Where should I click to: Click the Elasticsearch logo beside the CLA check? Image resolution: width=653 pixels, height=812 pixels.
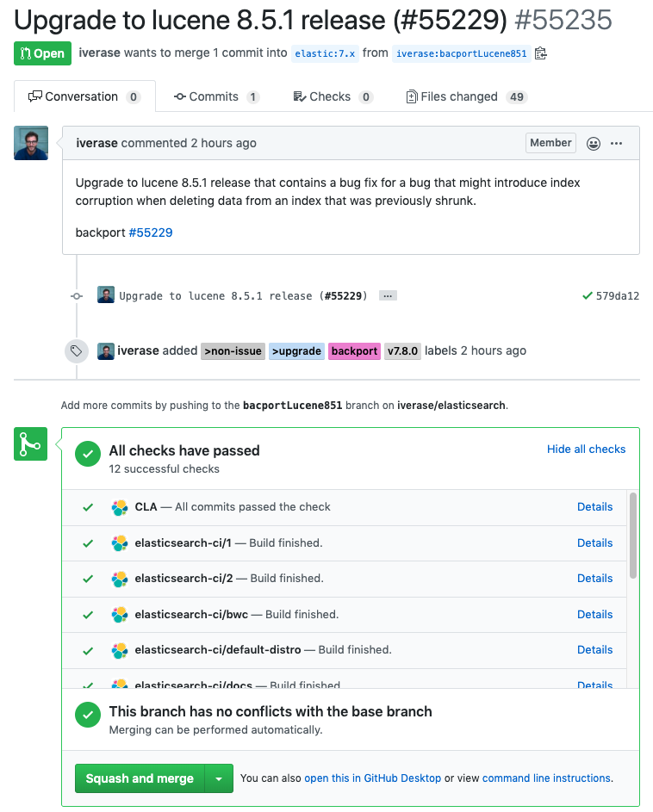pyautogui.click(x=119, y=507)
